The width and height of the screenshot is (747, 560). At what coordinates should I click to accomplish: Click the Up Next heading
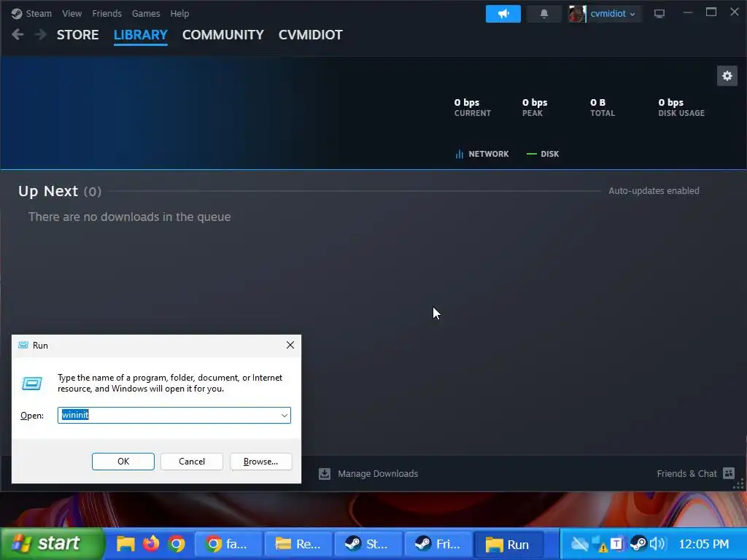[x=48, y=191]
